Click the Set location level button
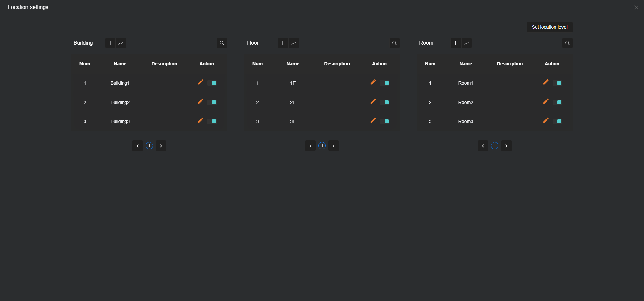Image resolution: width=644 pixels, height=301 pixels. (x=549, y=27)
